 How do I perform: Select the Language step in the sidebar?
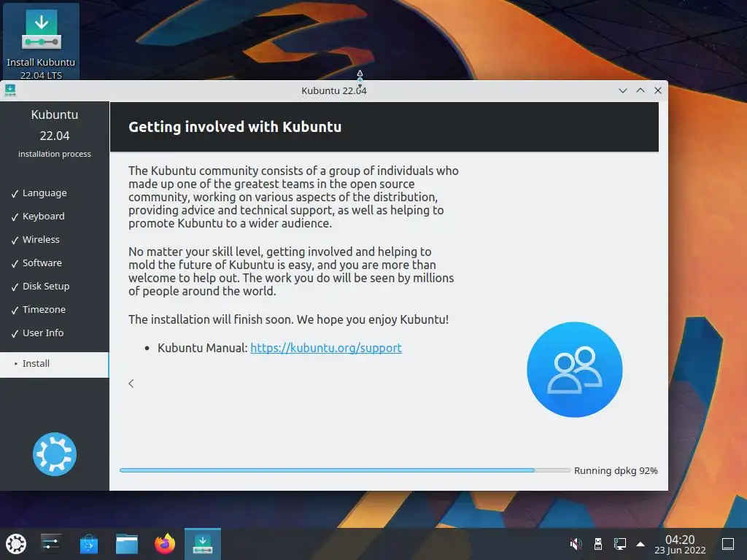coord(44,192)
